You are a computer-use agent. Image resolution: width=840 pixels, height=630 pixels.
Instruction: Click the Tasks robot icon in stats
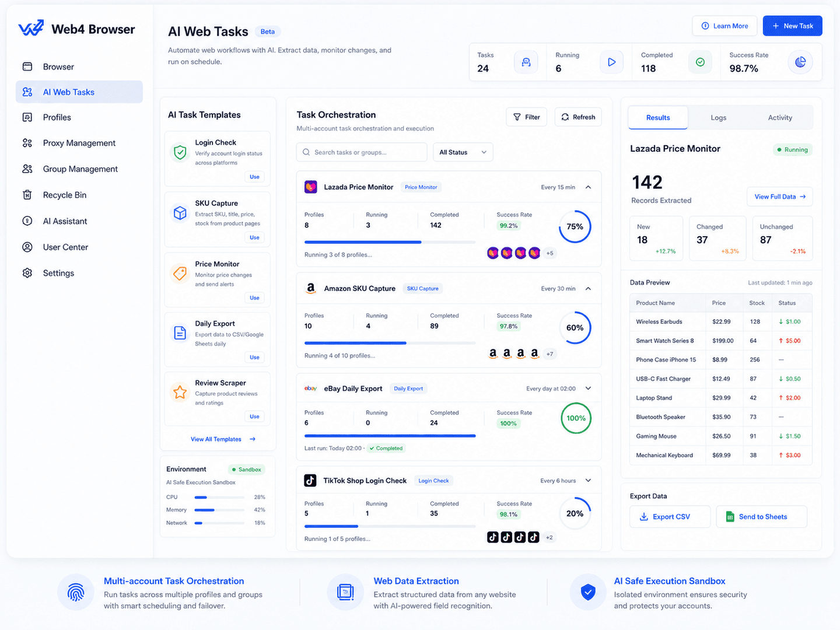526,62
